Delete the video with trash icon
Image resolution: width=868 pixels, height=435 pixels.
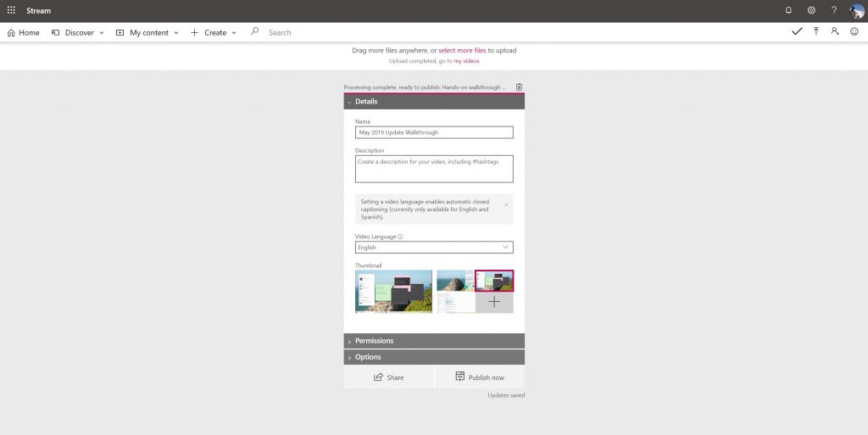[x=519, y=86]
